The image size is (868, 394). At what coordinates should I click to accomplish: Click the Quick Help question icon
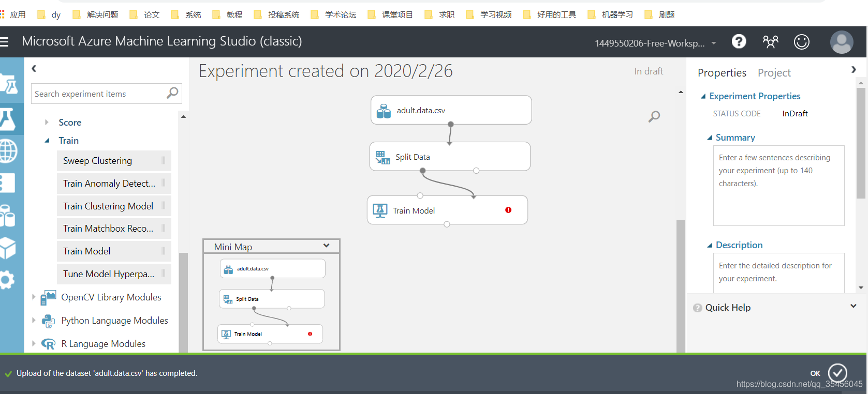[698, 308]
